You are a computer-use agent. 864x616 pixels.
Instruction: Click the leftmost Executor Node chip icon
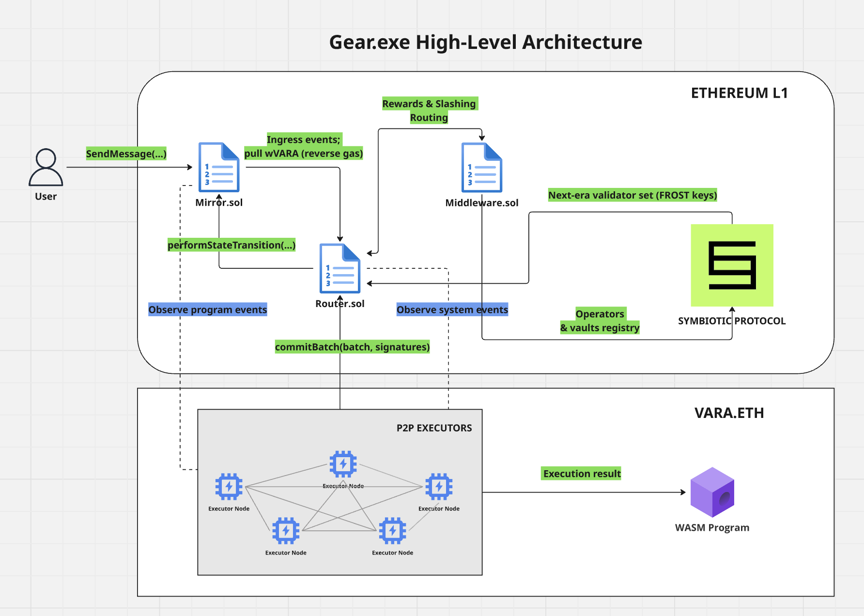[x=229, y=487]
